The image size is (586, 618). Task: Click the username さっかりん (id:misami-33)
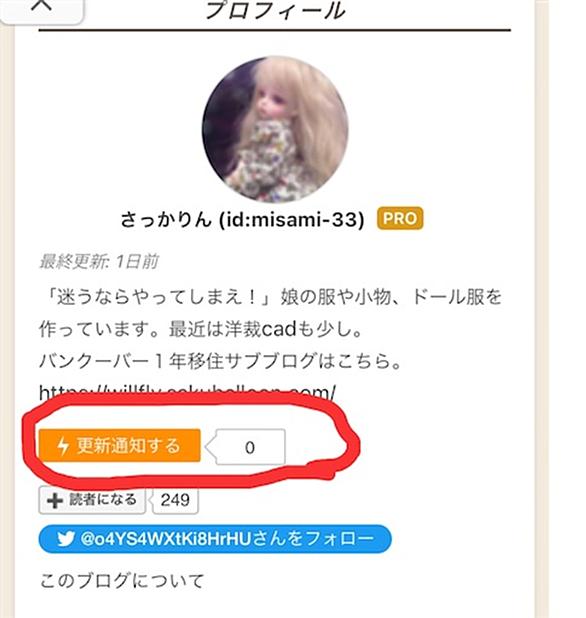click(x=242, y=220)
